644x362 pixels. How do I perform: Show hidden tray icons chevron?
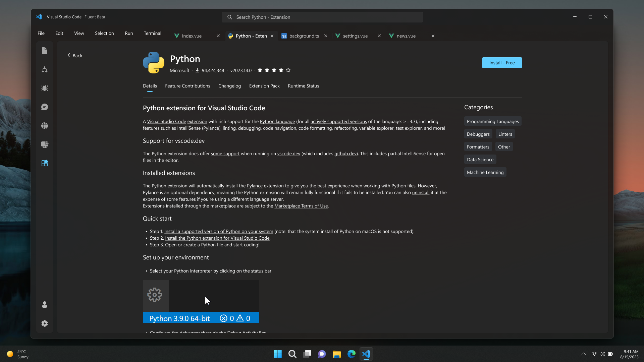click(x=584, y=354)
